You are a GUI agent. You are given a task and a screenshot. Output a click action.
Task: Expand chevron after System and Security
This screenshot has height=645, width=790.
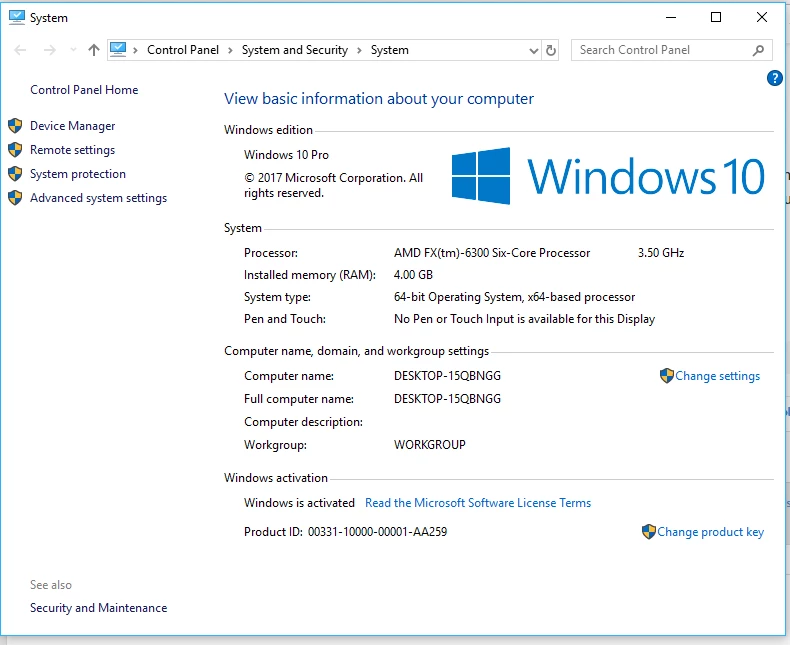359,50
